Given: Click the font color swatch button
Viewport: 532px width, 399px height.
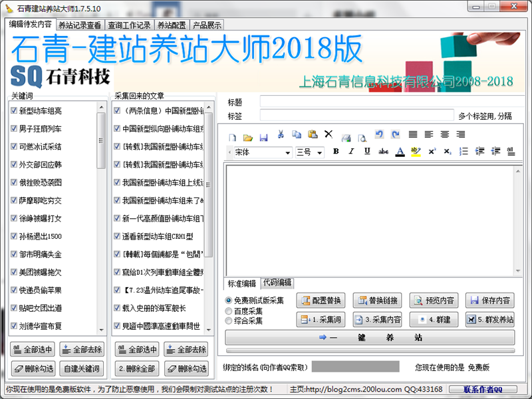Looking at the screenshot, I should coord(400,152).
